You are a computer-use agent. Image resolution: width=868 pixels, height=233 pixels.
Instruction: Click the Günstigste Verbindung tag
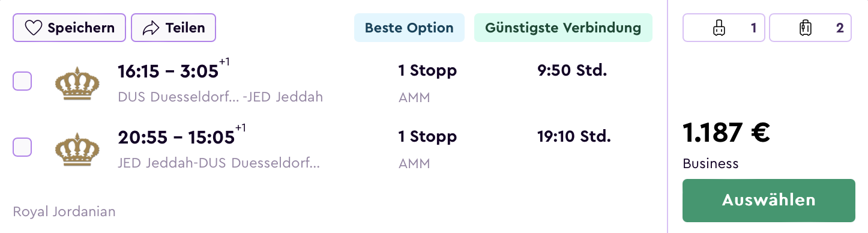point(563,28)
